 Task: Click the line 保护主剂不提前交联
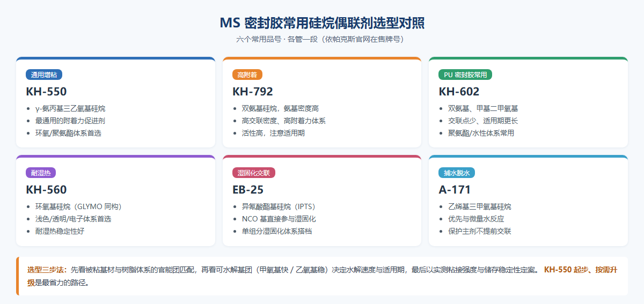480,231
